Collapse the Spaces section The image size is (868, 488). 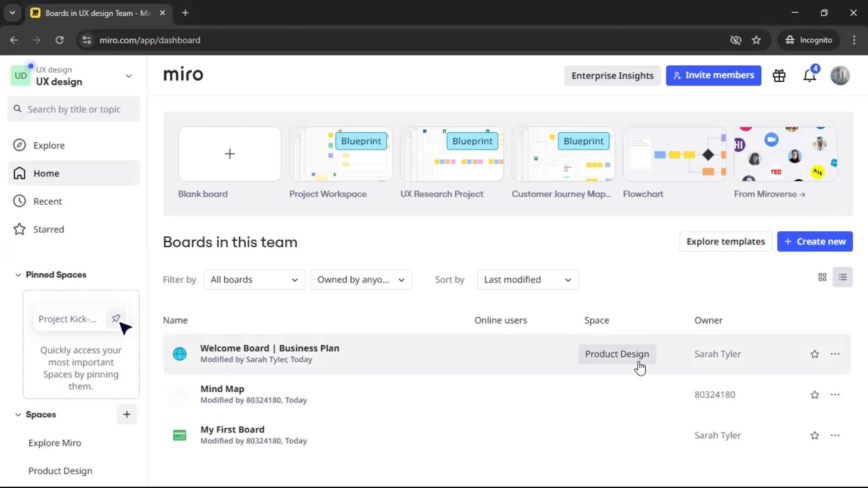tap(18, 415)
